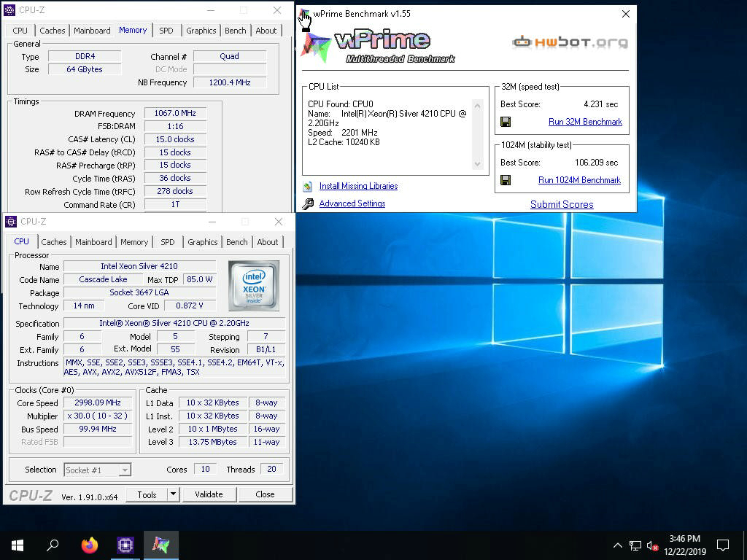Open Install Missing Libraries link

click(x=358, y=186)
